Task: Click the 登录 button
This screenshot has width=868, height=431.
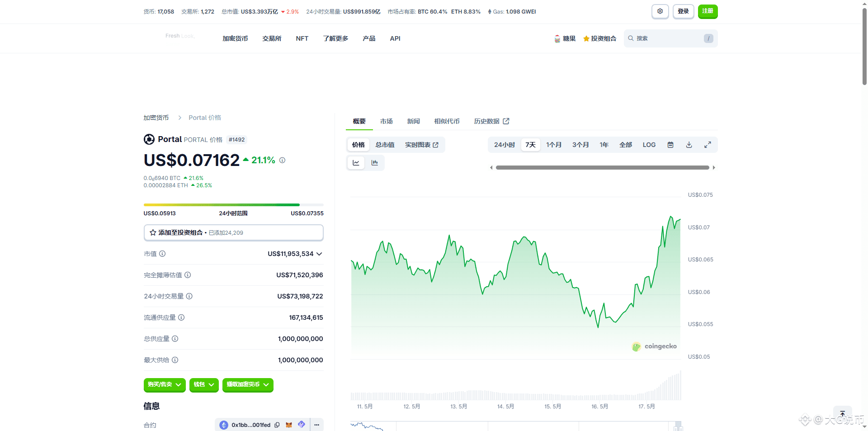Action: (683, 11)
